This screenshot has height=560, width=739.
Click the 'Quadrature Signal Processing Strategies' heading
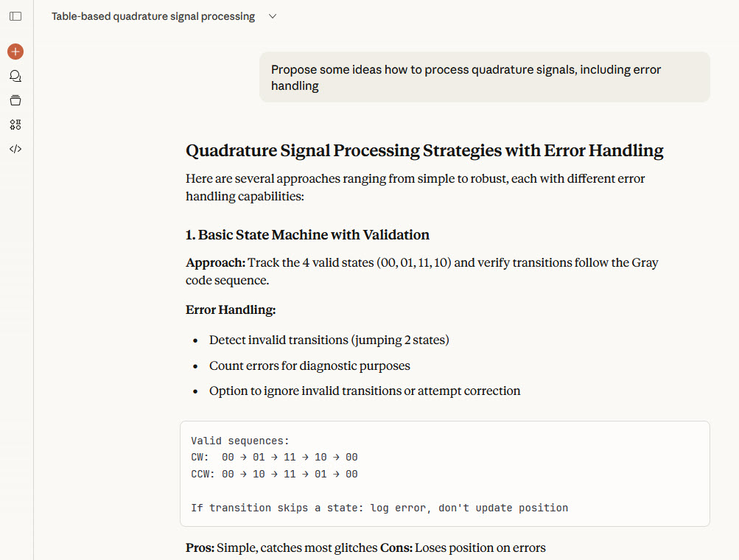(x=424, y=151)
